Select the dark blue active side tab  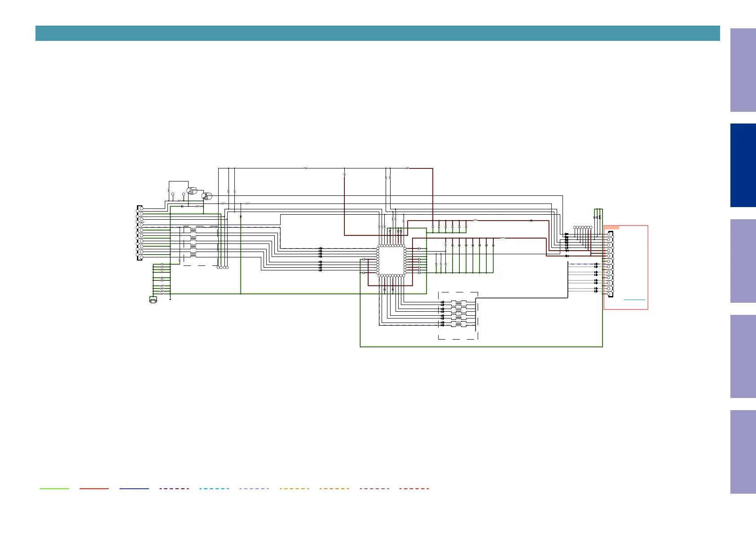point(743,165)
